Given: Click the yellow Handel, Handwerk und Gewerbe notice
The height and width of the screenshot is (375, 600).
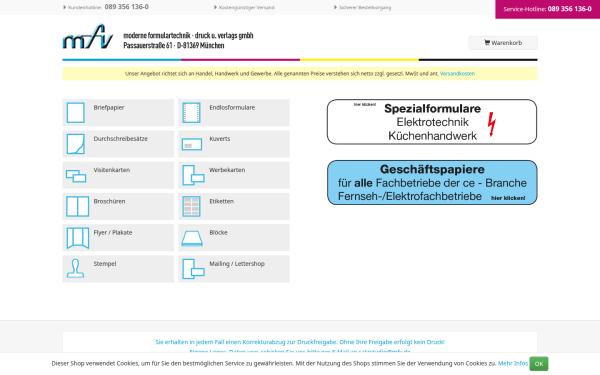Looking at the screenshot, I should pos(300,73).
